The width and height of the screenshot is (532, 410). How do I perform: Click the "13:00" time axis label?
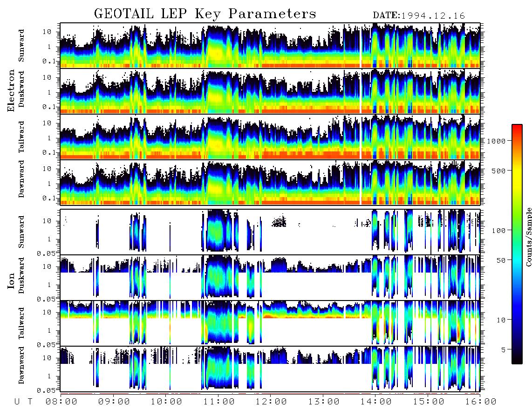pyautogui.click(x=324, y=402)
